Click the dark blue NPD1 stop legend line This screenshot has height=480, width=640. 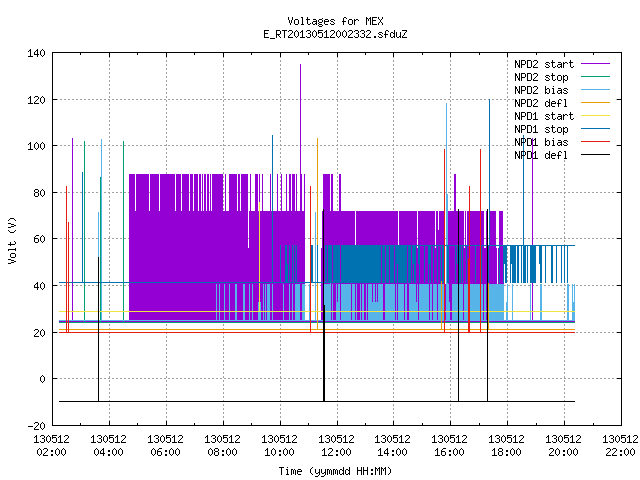tap(595, 129)
